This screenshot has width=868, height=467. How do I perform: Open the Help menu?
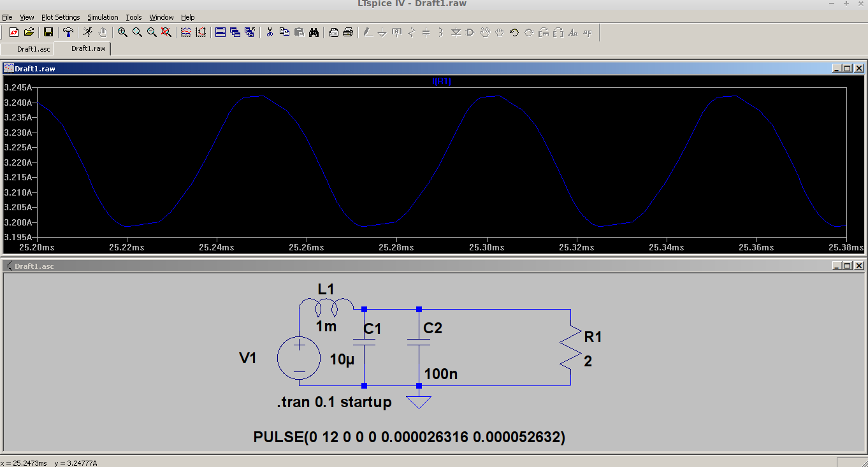[187, 17]
